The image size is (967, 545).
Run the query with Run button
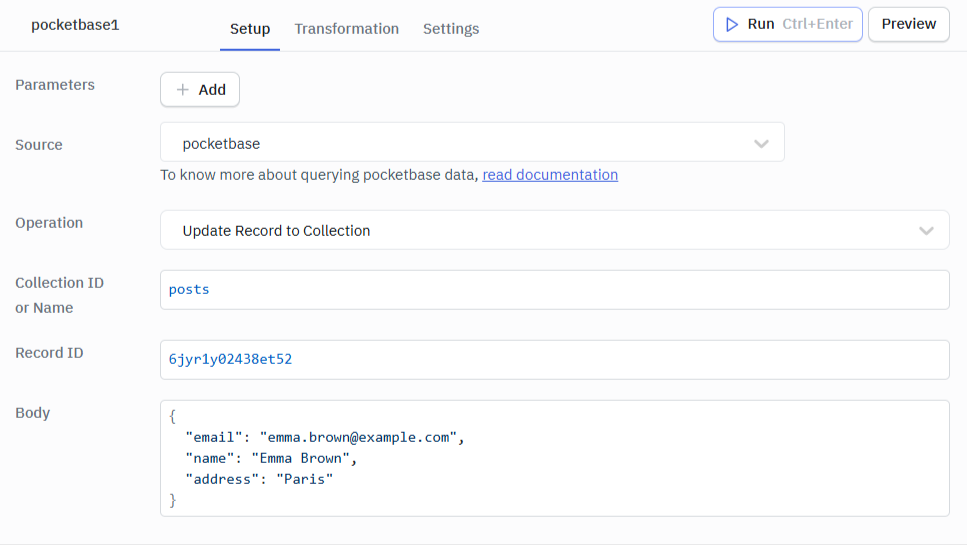(x=787, y=24)
